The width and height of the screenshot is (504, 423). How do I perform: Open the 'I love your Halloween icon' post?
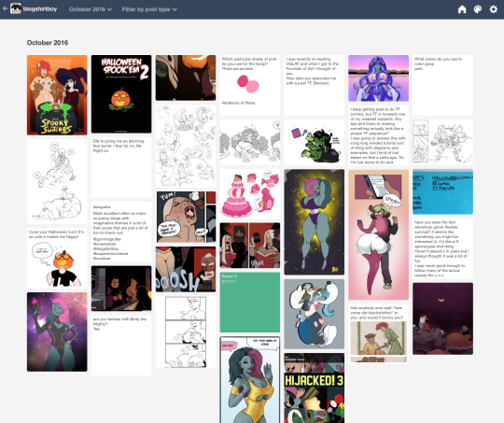[57, 258]
